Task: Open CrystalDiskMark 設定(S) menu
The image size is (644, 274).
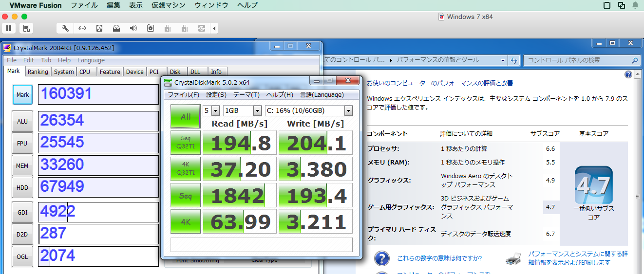Action: (216, 95)
